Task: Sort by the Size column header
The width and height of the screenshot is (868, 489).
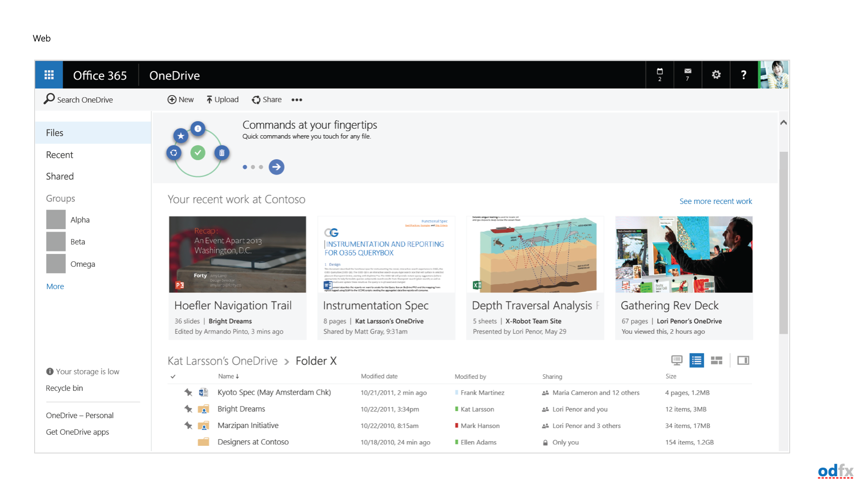Action: (x=671, y=376)
